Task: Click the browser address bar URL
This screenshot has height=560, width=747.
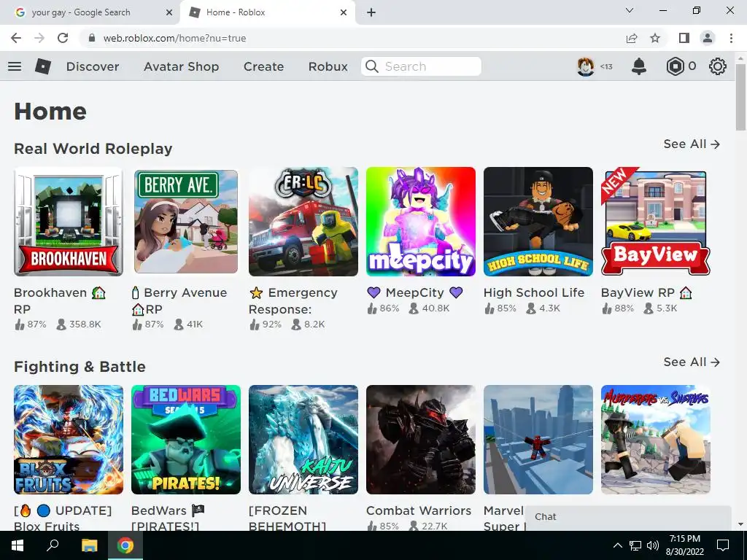Action: 175,38
